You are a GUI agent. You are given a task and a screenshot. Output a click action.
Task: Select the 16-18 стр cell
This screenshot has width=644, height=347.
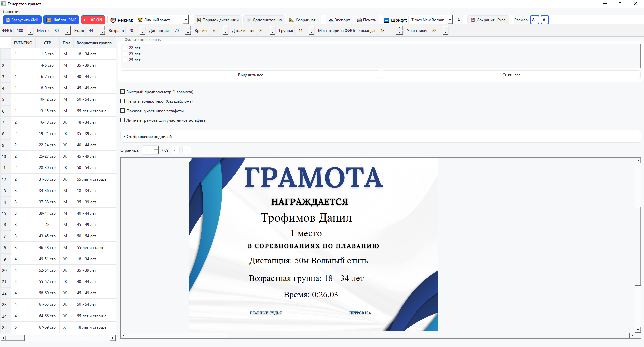47,122
